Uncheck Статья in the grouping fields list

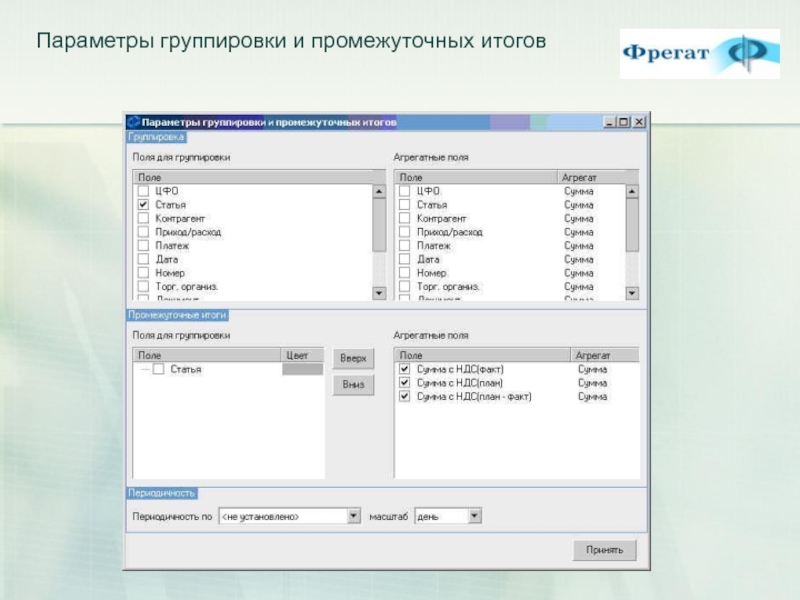(143, 205)
